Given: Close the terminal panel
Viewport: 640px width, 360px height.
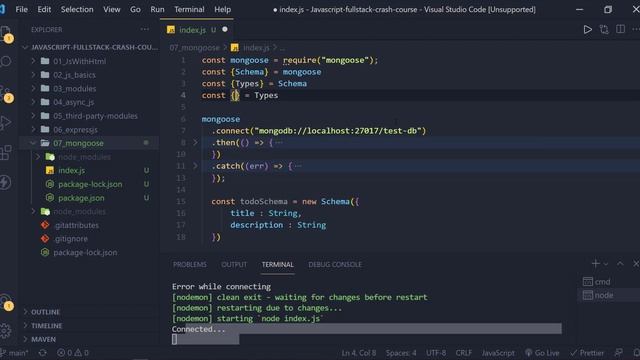Looking at the screenshot, I should click(x=636, y=264).
